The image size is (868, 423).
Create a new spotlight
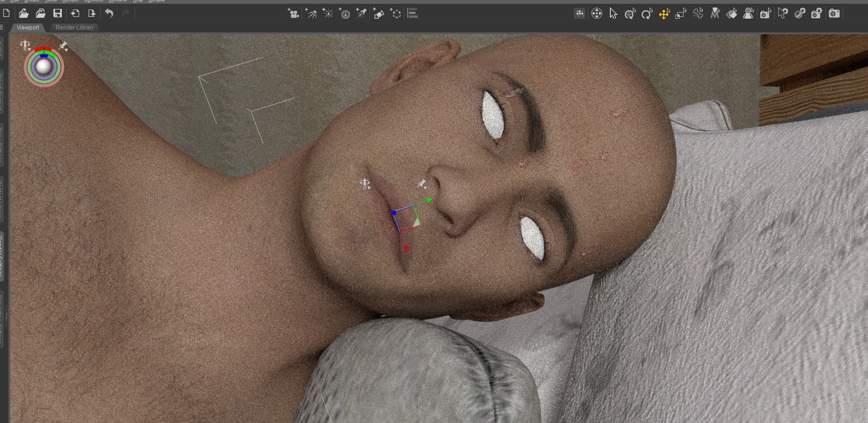pyautogui.click(x=361, y=14)
